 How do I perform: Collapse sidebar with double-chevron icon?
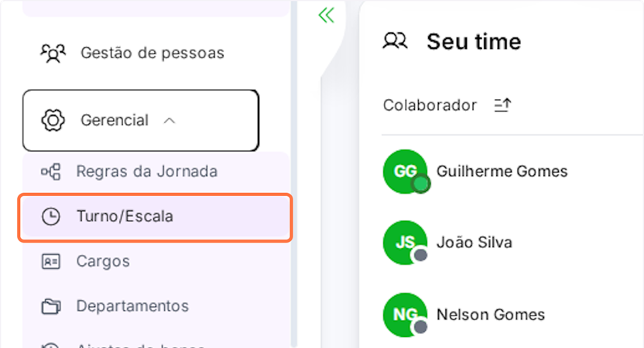coord(326,16)
